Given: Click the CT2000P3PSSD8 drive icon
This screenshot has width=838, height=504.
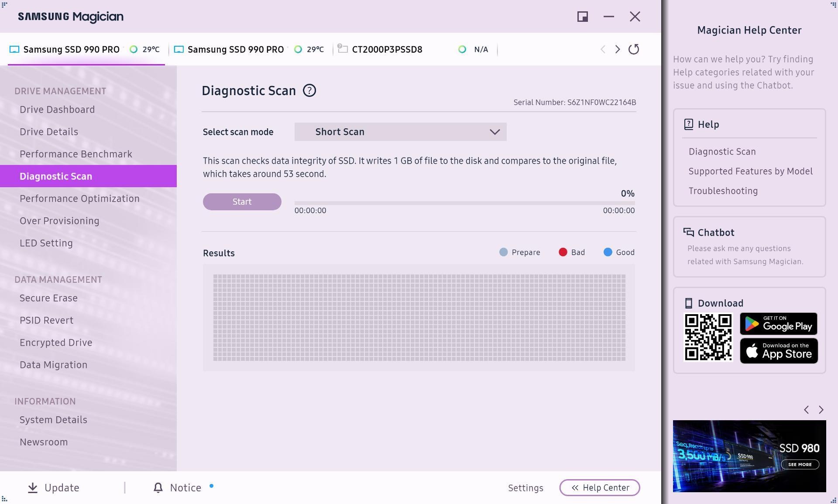Looking at the screenshot, I should (x=343, y=49).
